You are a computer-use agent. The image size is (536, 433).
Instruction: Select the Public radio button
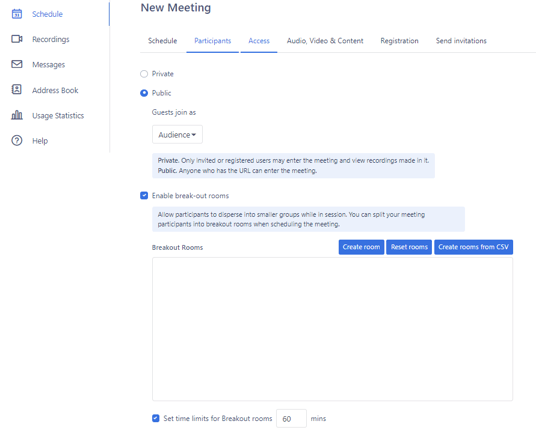click(x=144, y=93)
